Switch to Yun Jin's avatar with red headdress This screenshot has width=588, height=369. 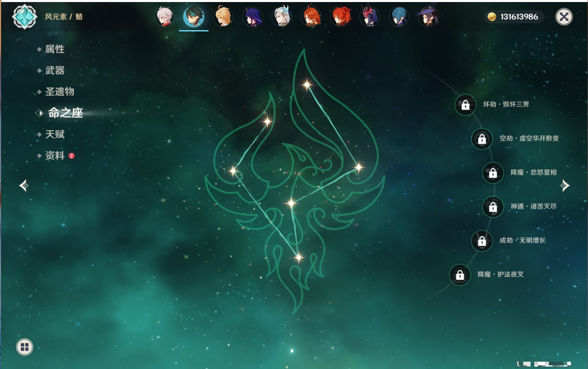pos(370,17)
